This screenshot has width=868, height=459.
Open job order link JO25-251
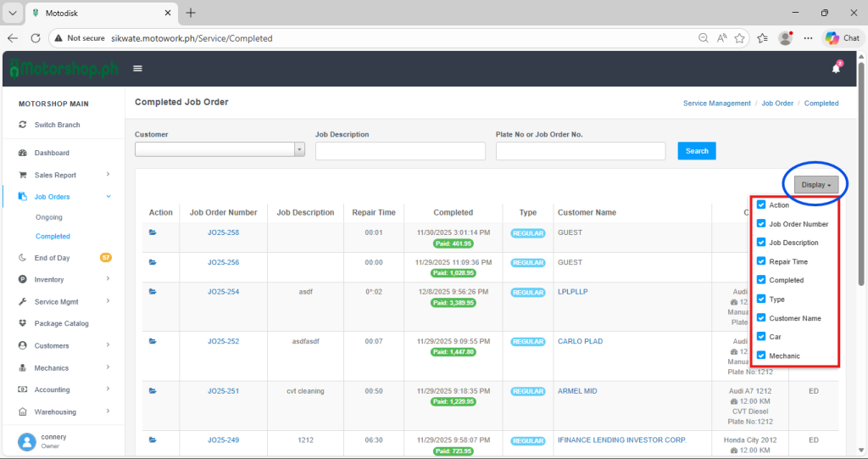[x=223, y=391]
